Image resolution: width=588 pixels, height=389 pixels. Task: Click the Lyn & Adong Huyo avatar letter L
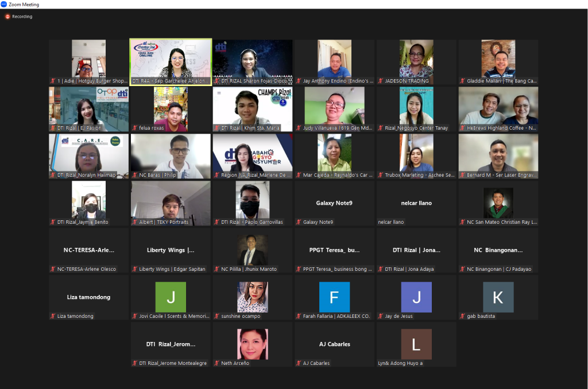click(x=416, y=344)
